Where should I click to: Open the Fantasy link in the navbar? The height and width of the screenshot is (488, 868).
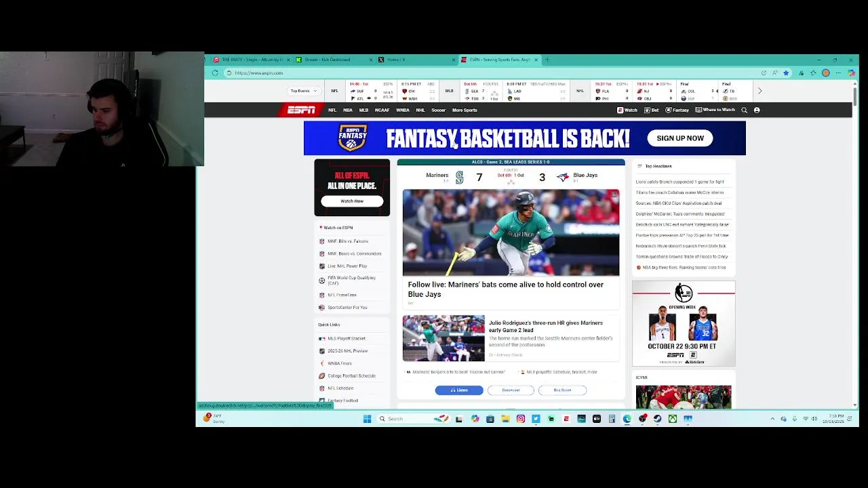677,110
